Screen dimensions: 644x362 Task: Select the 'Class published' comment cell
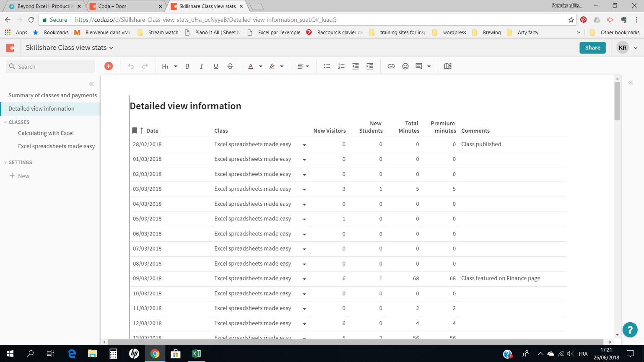tap(481, 144)
